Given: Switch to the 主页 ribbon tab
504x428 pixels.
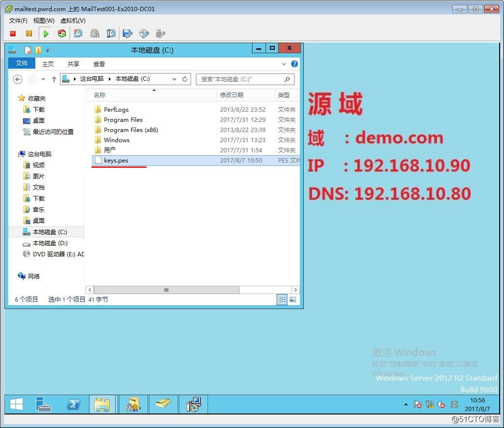Looking at the screenshot, I should 48,64.
